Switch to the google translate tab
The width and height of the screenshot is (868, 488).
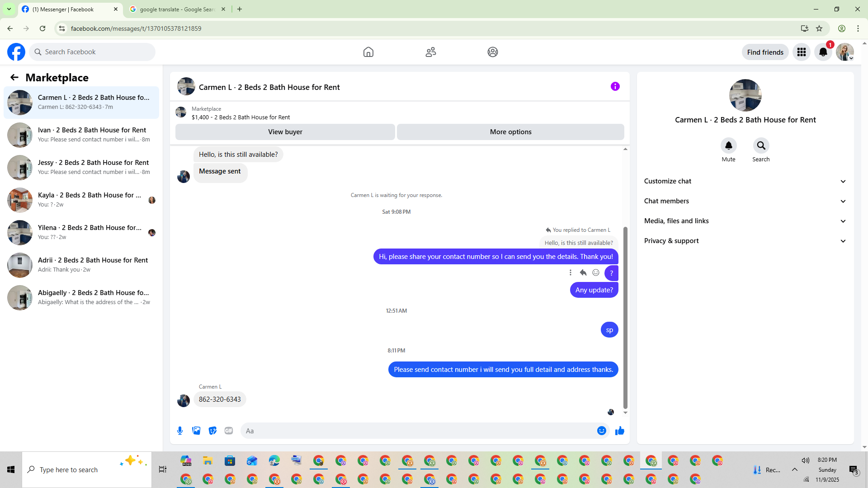[176, 9]
